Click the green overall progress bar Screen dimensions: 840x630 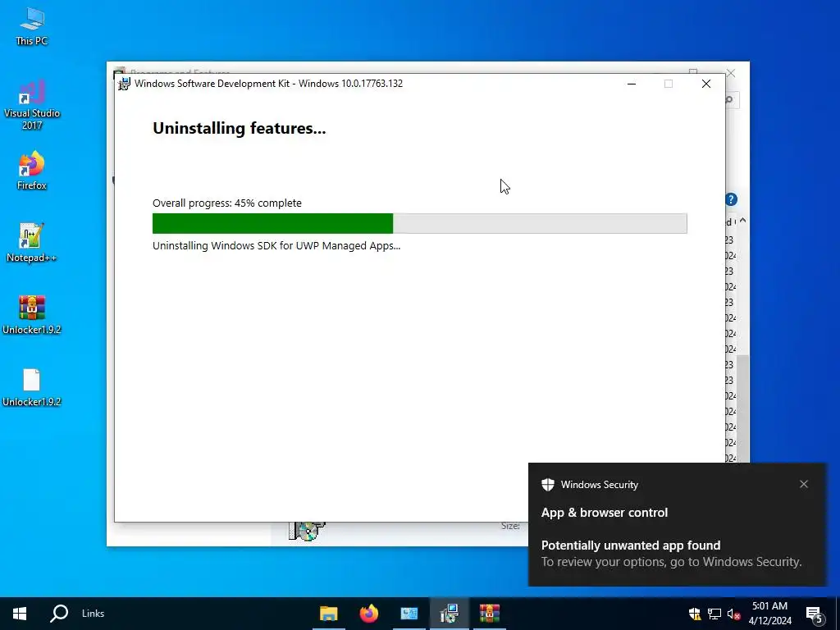click(419, 223)
